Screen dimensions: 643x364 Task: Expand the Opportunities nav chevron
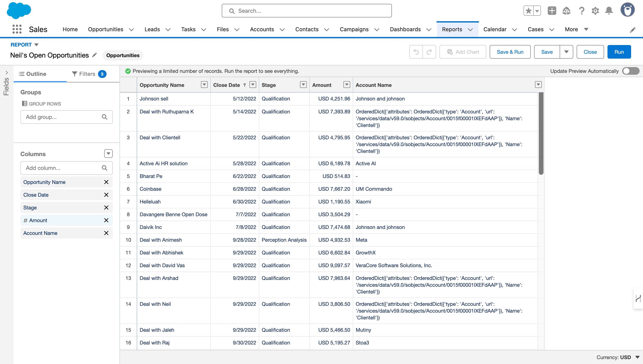pyautogui.click(x=131, y=30)
